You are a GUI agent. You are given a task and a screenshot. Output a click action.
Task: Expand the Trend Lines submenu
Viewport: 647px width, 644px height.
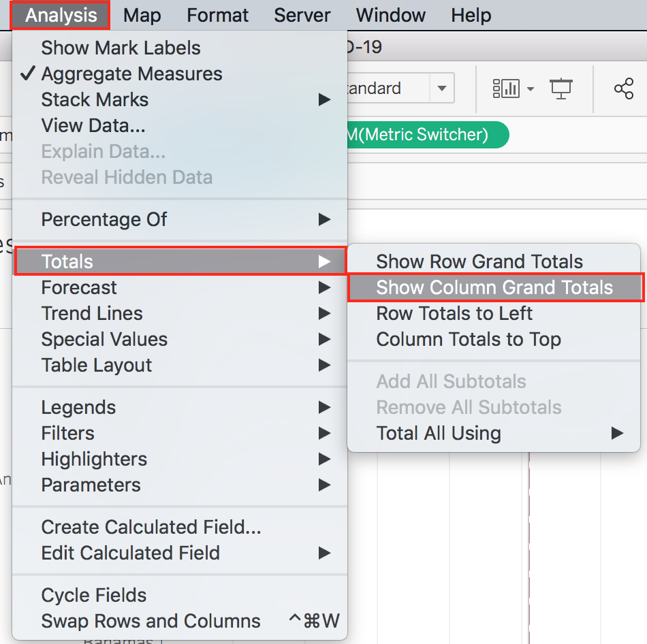pyautogui.click(x=92, y=313)
